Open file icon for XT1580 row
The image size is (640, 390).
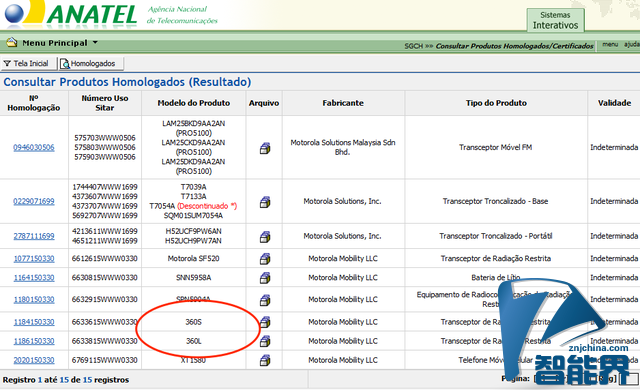pyautogui.click(x=265, y=361)
